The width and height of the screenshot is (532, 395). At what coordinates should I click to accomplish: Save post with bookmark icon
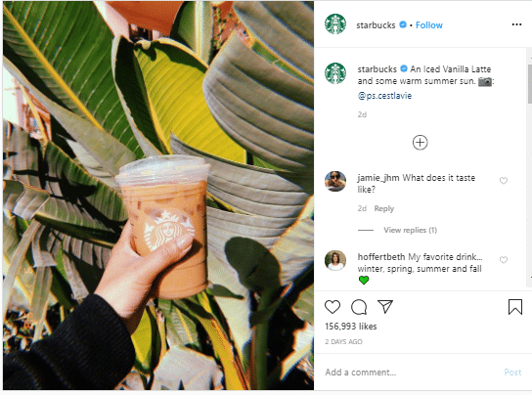coord(515,307)
